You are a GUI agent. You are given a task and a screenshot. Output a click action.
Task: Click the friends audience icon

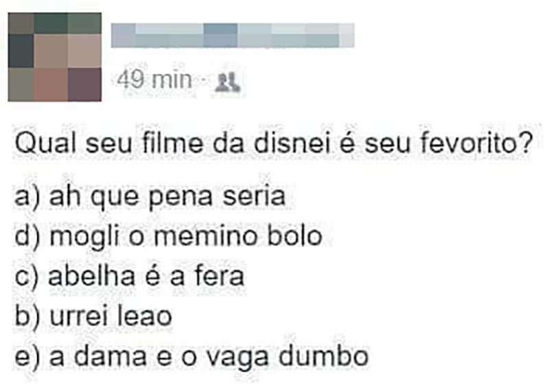pyautogui.click(x=228, y=82)
